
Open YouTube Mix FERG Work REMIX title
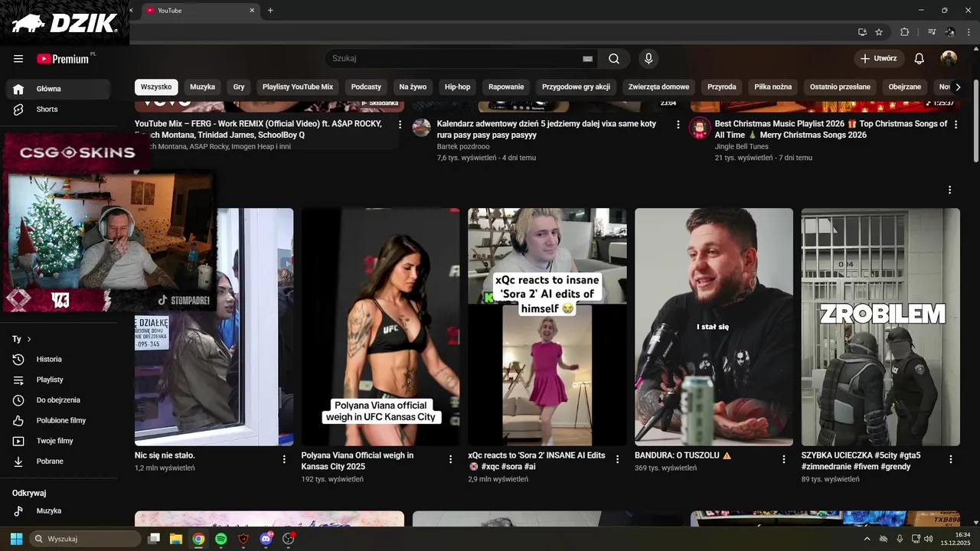coord(258,129)
